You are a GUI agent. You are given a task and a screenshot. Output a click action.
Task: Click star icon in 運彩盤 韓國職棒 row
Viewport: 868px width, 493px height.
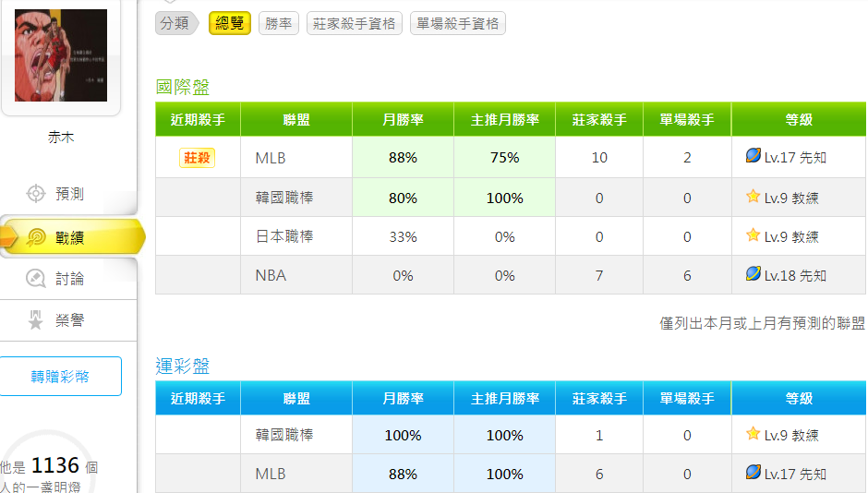[x=753, y=434]
